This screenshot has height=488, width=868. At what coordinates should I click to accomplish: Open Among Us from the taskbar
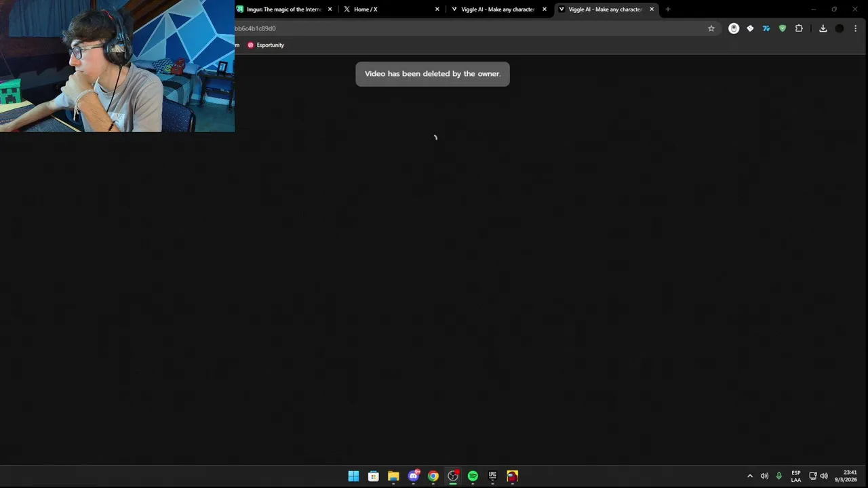point(513,476)
